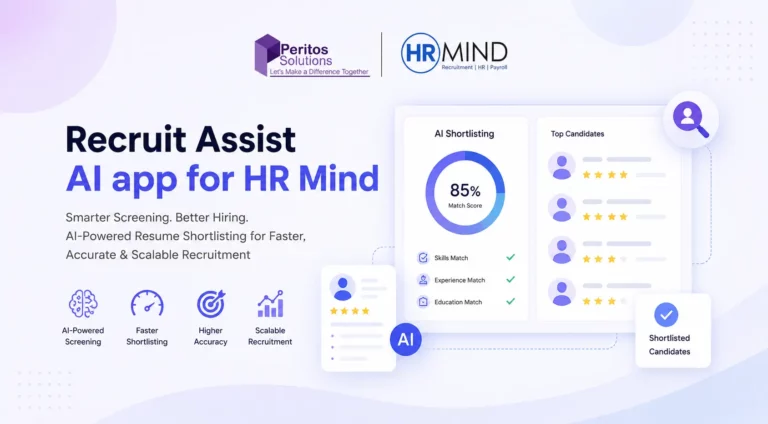Click the Recruit Assist title text
Viewport: 768px width, 424px height.
point(181,140)
